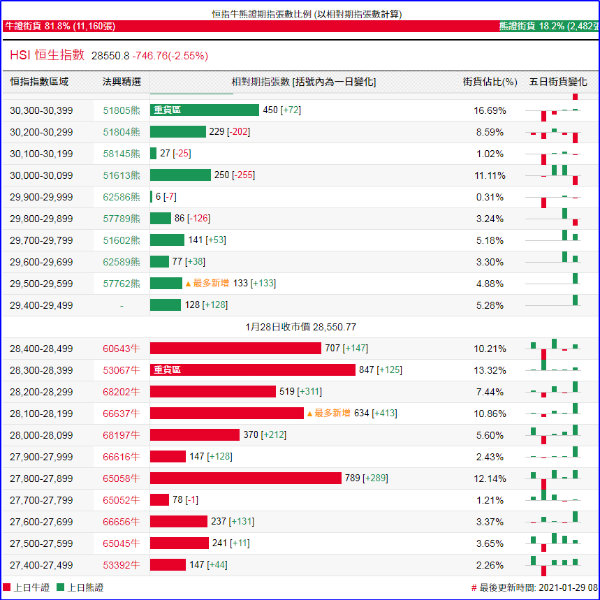Screen dimensions: 600x600
Task: Click the value 229 [-202]
Action: 230,132
